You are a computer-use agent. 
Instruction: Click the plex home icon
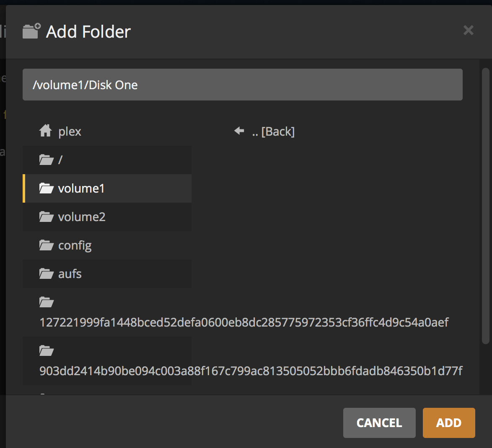tap(45, 131)
